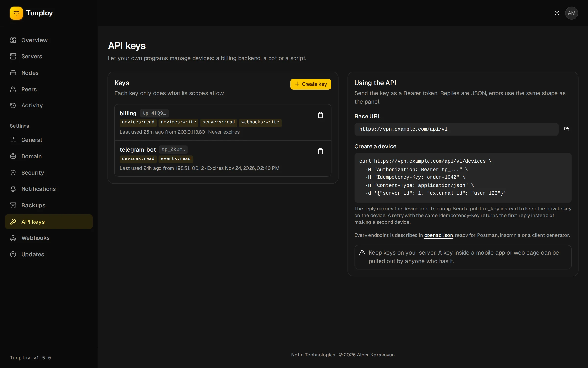Screen dimensions: 588x368
Task: Create a new API key
Action: (311, 84)
